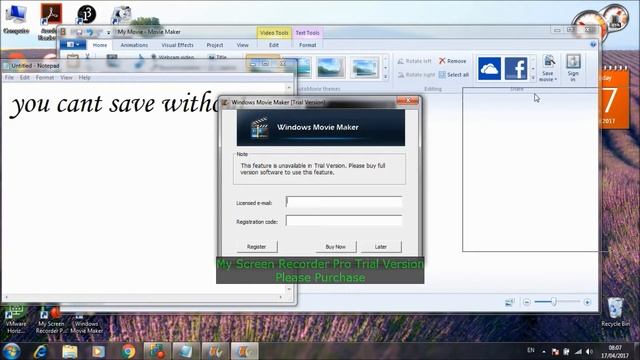The image size is (640, 360).
Task: Open the Help menu in Notepad
Action: point(84,77)
